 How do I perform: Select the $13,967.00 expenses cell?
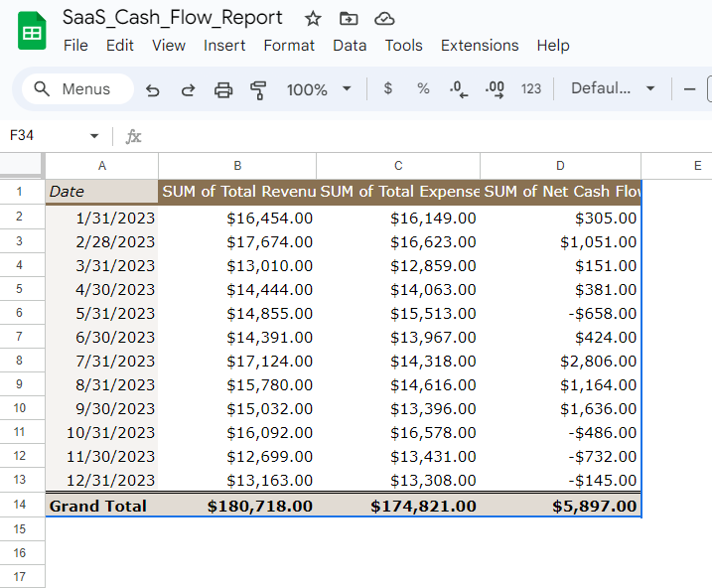point(398,338)
